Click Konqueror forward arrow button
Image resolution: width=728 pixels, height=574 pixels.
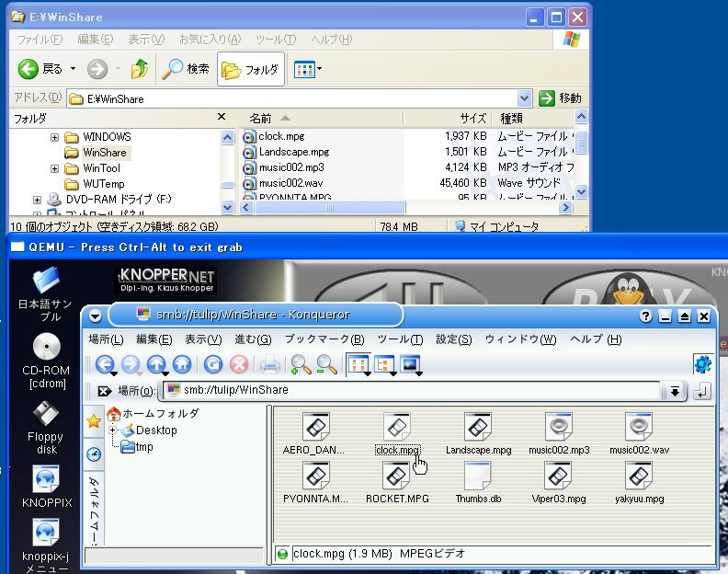pos(131,364)
